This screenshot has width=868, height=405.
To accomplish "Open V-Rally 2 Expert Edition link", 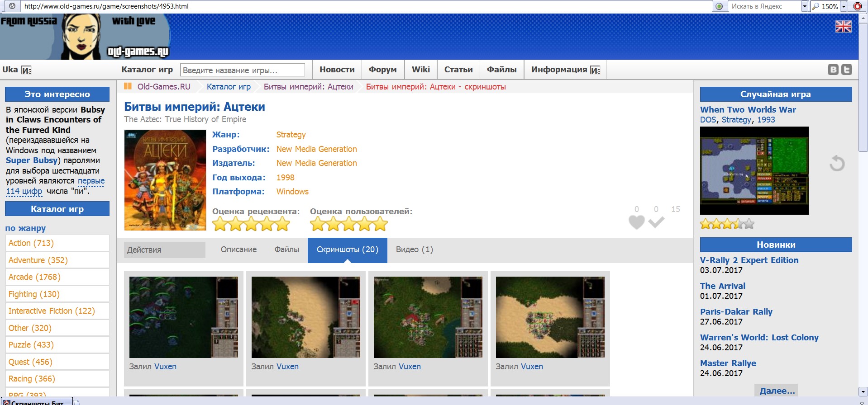I will pos(749,260).
